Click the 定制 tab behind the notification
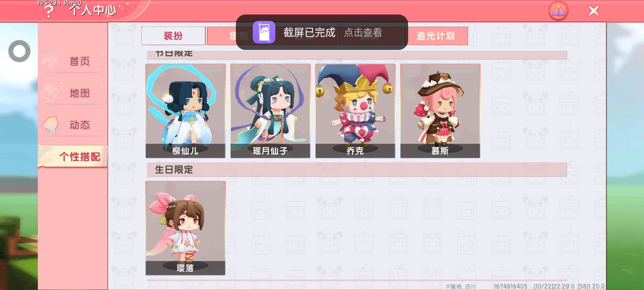Image resolution: width=644 pixels, height=290 pixels. click(239, 36)
